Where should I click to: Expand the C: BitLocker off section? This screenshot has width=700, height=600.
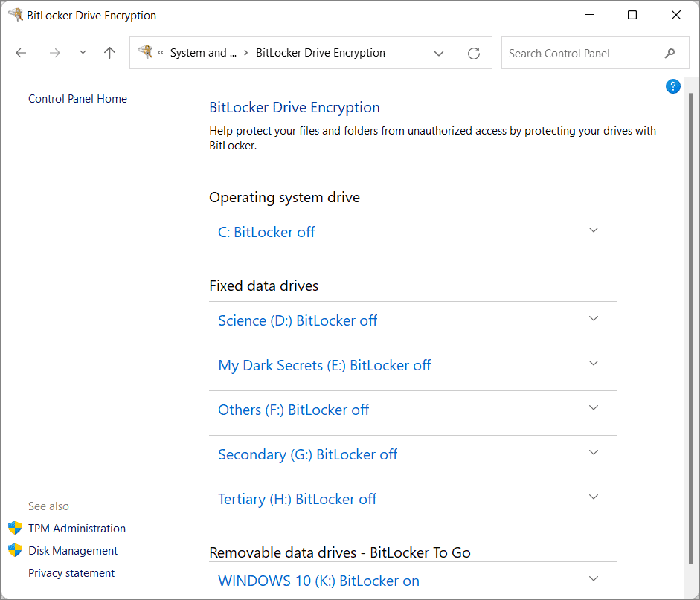click(593, 230)
